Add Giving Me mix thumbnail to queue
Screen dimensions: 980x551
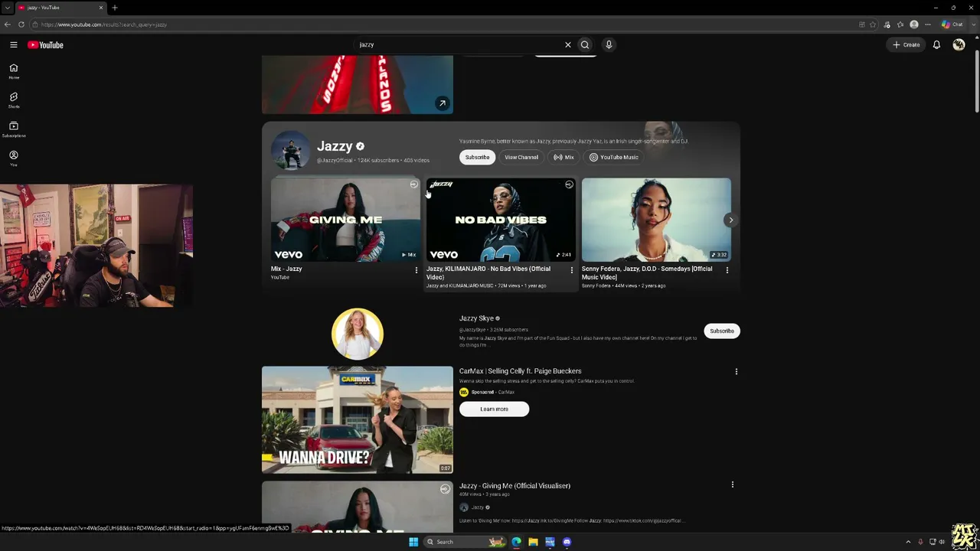414,184
